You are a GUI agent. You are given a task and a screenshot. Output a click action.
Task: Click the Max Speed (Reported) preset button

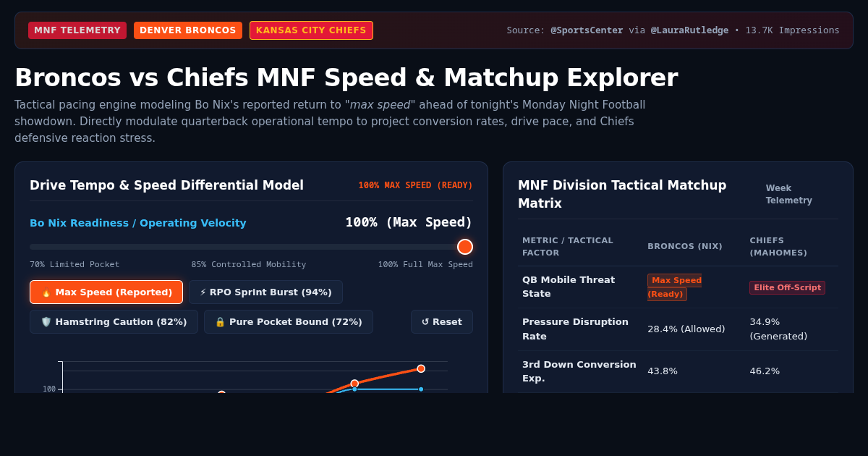pyautogui.click(x=106, y=292)
